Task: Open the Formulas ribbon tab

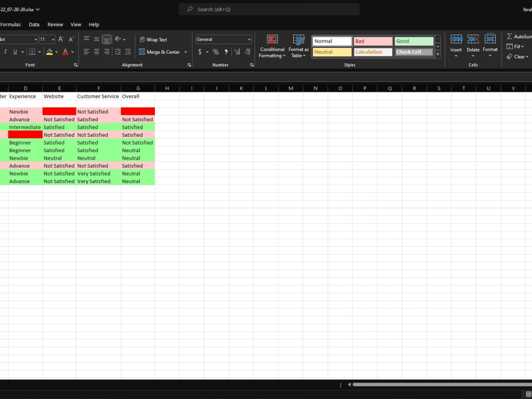Action: (10, 24)
